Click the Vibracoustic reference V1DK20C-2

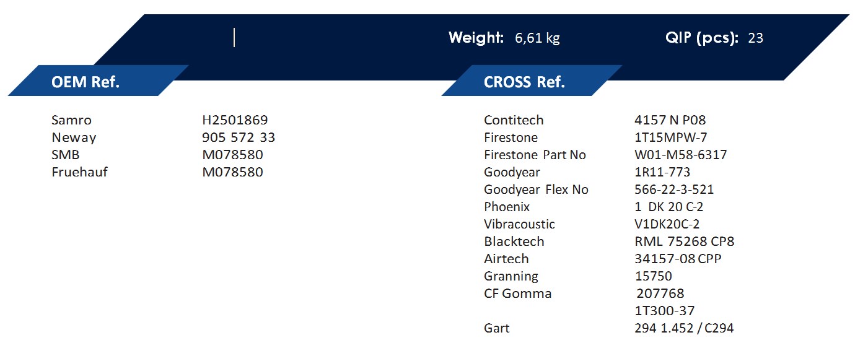tap(667, 224)
